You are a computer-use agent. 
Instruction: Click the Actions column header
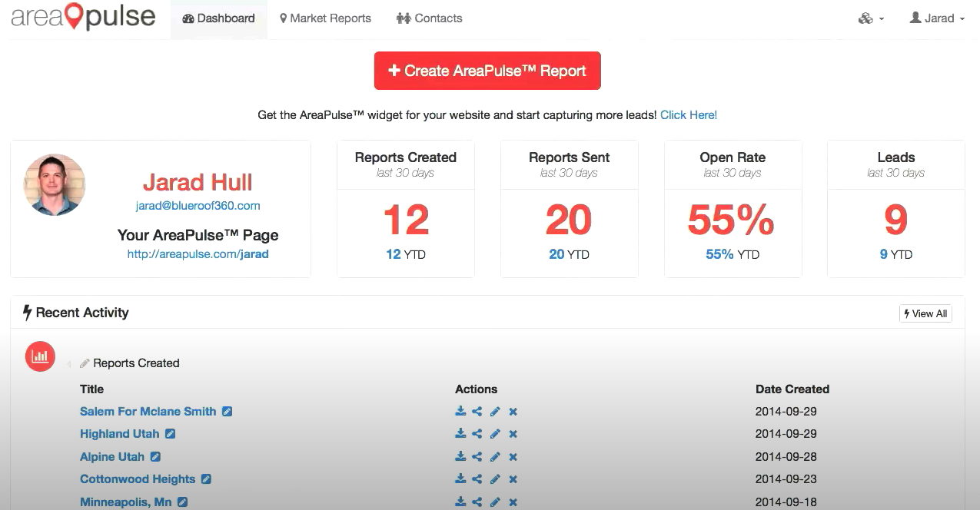[x=477, y=389]
